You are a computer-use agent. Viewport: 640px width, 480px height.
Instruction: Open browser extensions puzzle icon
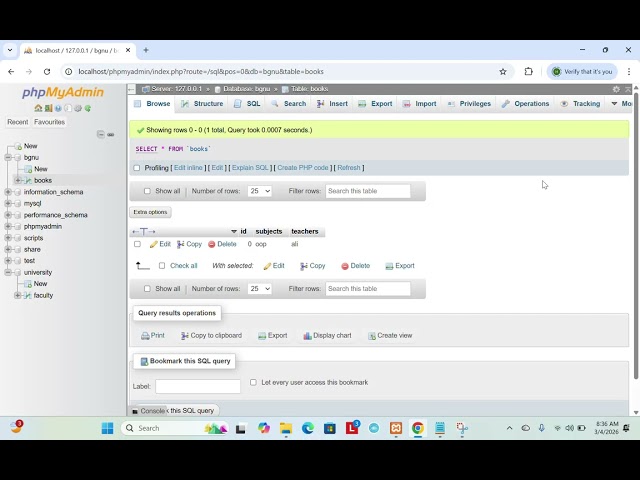point(529,71)
